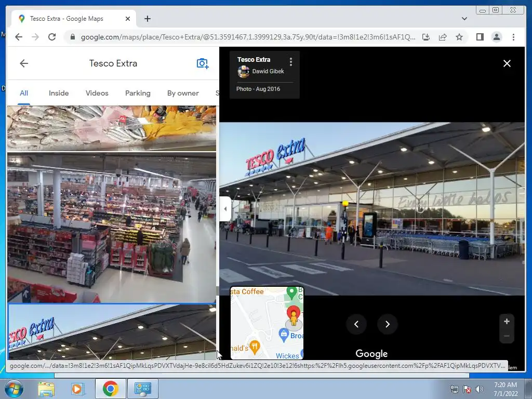
Task: Show the next photo with right arrow
Action: [387, 324]
